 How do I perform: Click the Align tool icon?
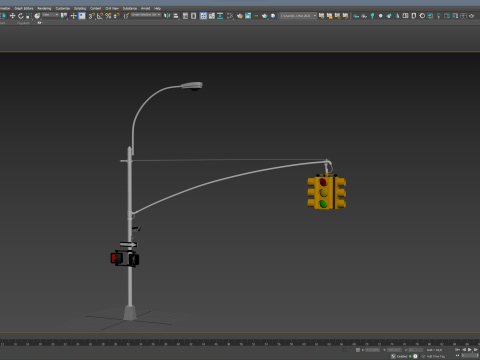tap(176, 16)
